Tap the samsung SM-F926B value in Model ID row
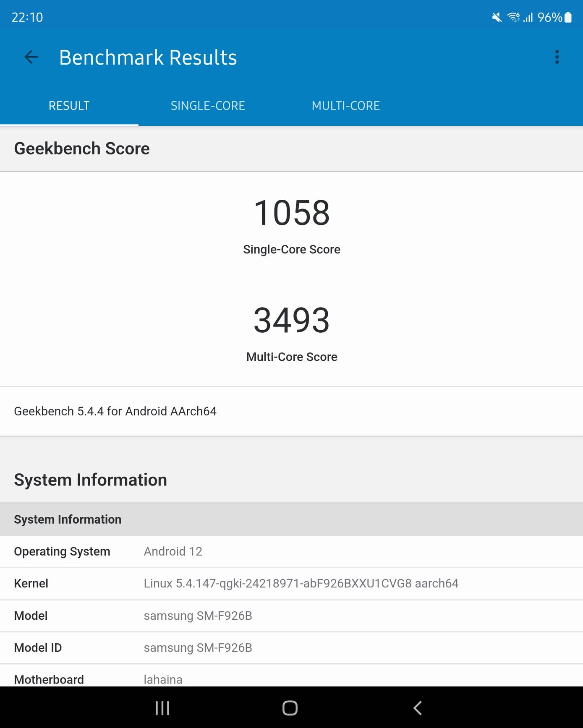 pos(198,647)
